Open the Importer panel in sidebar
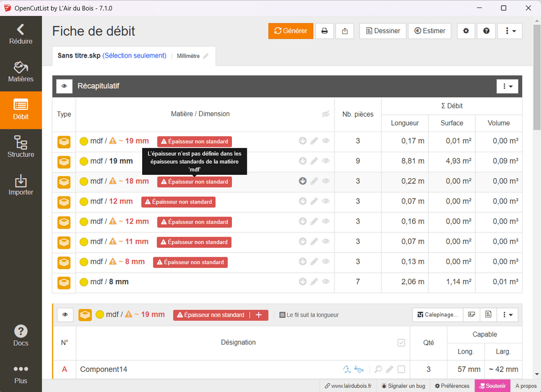The height and width of the screenshot is (392, 541). (21, 185)
